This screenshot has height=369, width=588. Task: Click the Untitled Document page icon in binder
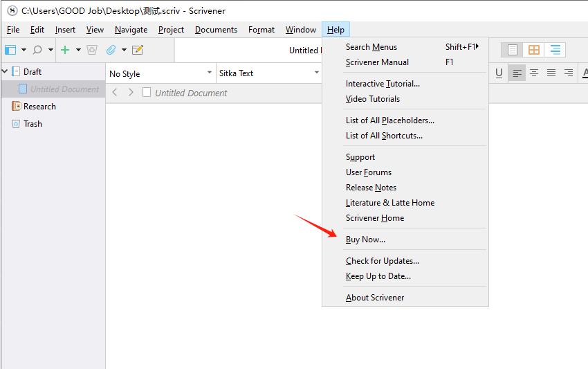(23, 89)
